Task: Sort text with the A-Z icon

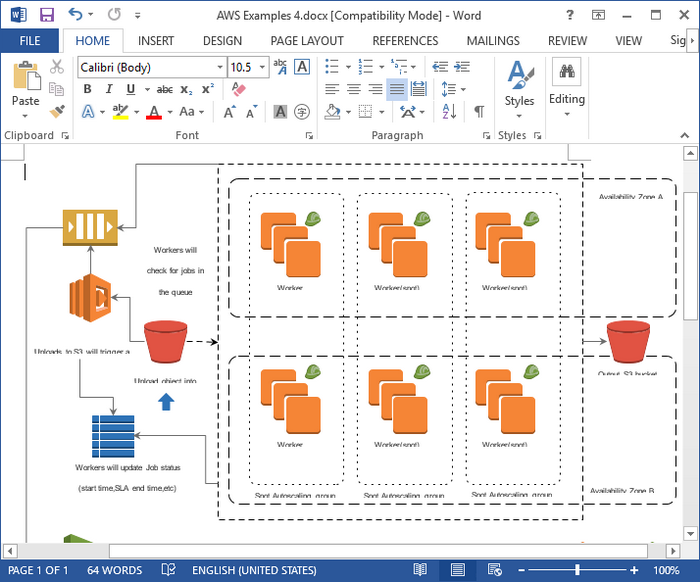Action: point(449,112)
